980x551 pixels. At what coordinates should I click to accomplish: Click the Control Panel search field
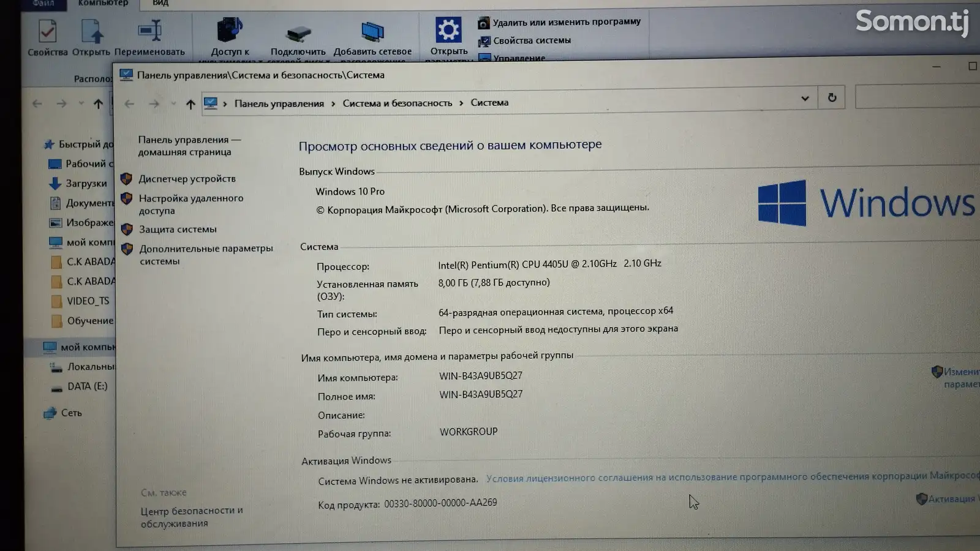point(917,97)
